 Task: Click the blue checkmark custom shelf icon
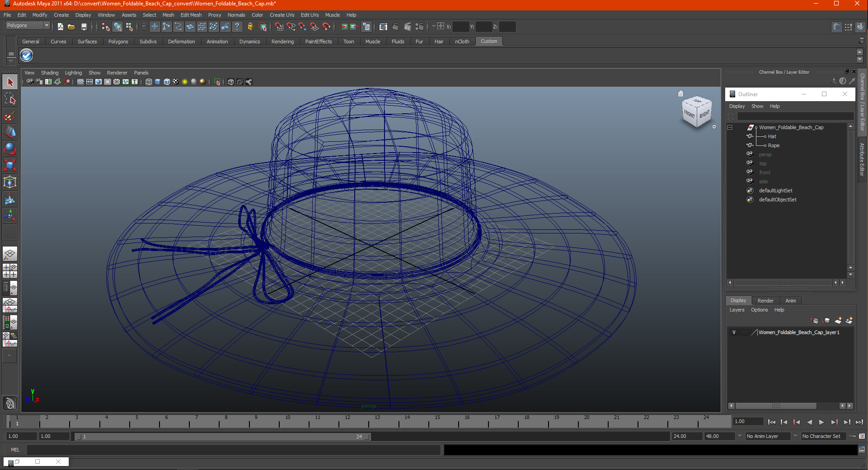pyautogui.click(x=27, y=56)
